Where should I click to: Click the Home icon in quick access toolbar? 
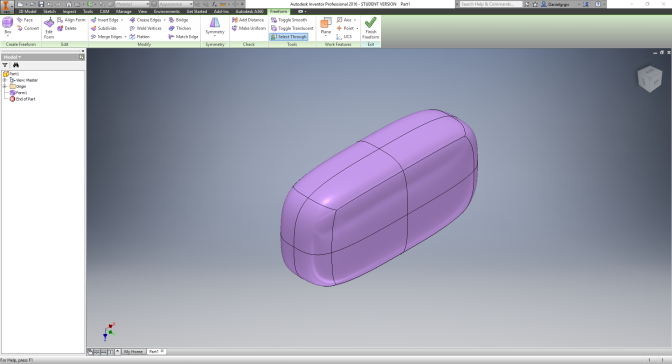point(69,4)
